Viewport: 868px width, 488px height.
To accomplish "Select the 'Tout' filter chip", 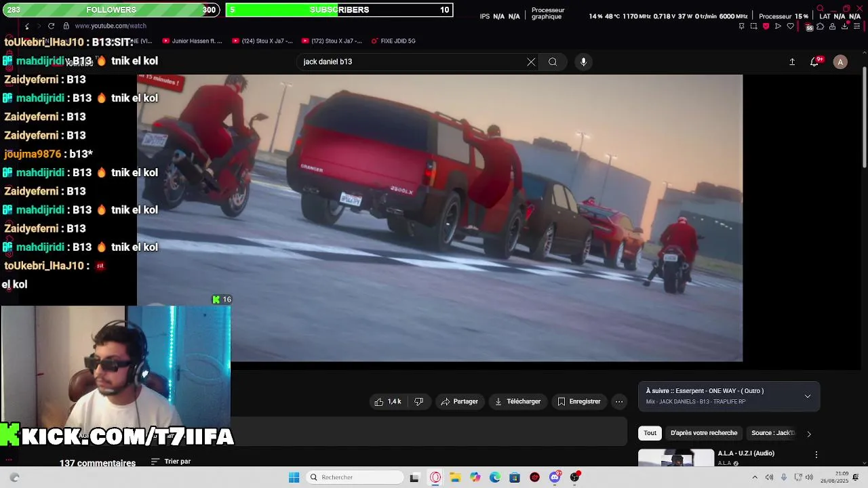I will [650, 433].
